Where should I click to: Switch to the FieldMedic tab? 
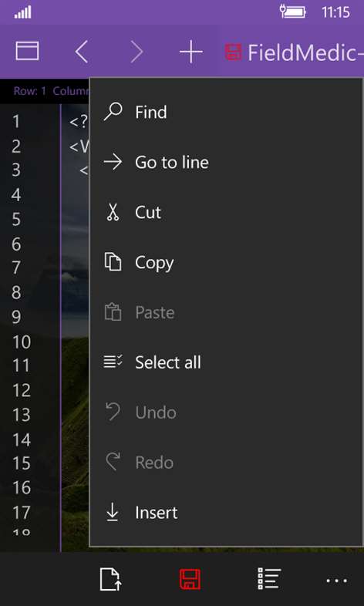click(294, 52)
